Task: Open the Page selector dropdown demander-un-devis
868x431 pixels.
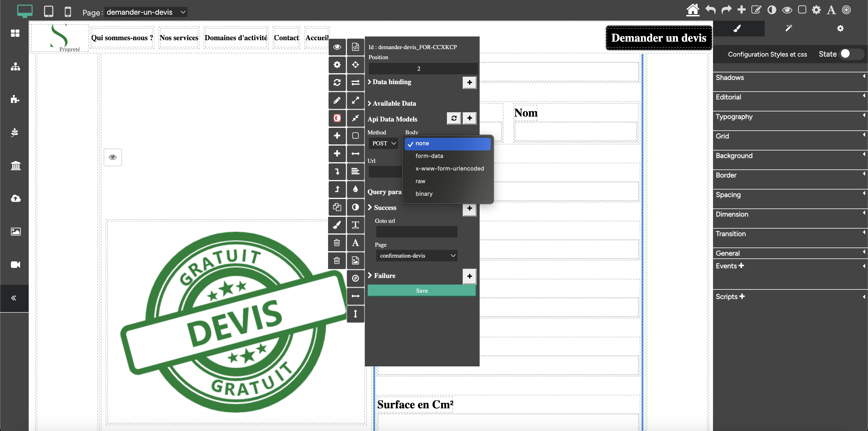Action: tap(146, 12)
